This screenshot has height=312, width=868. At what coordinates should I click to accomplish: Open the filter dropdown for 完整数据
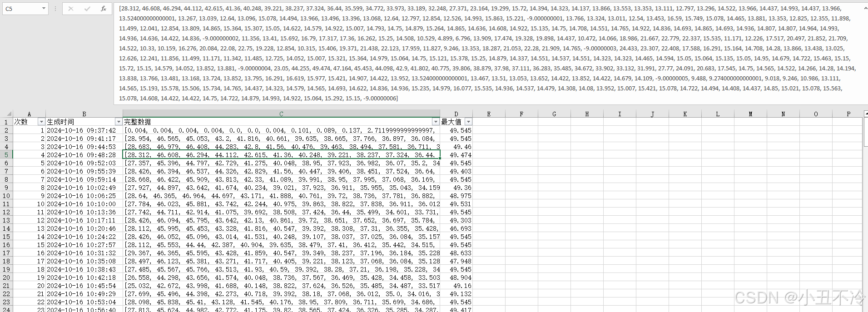coord(436,122)
